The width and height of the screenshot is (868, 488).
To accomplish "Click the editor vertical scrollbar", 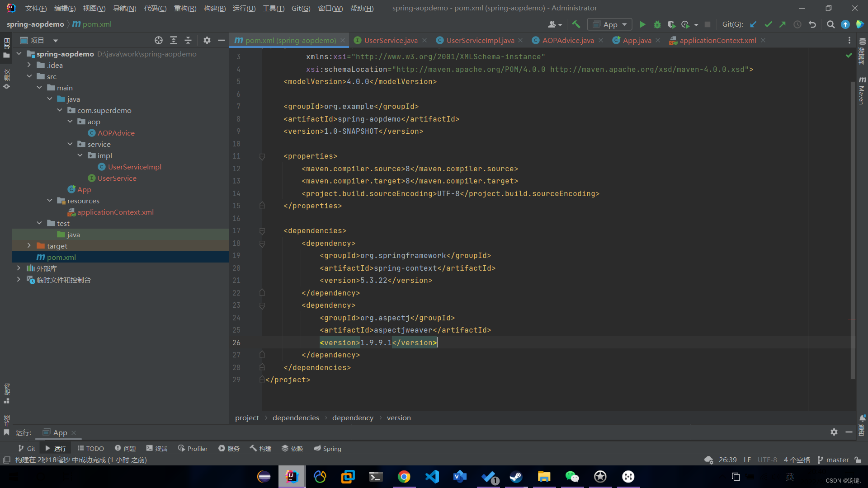I will tap(853, 230).
